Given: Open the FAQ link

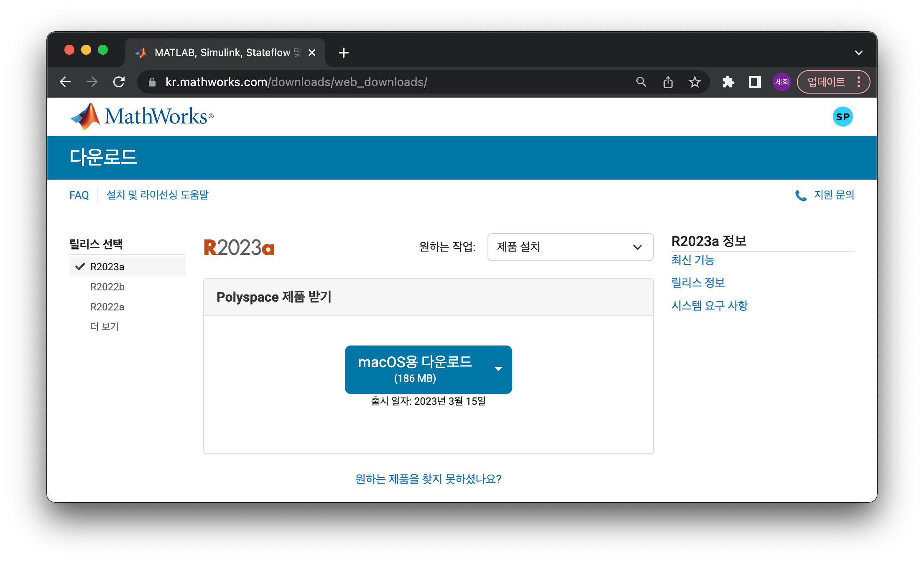Looking at the screenshot, I should [x=79, y=195].
